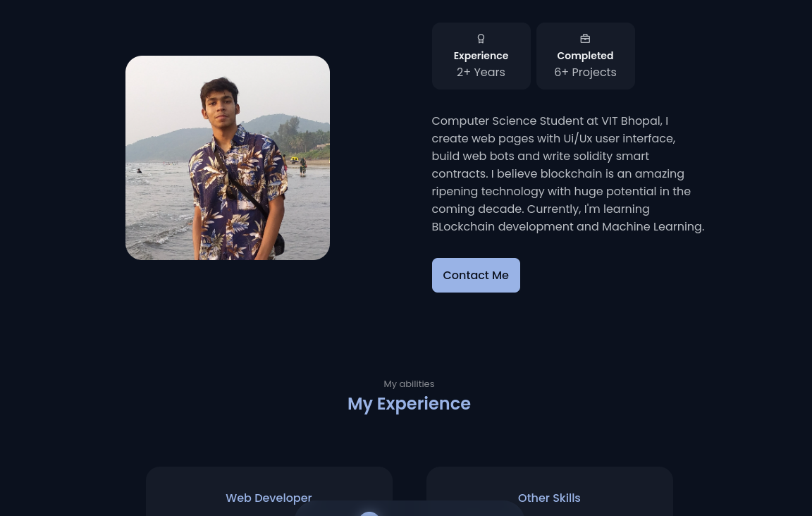This screenshot has width=812, height=516.
Task: Select the Completed 6+ Projects card
Action: 586,56
